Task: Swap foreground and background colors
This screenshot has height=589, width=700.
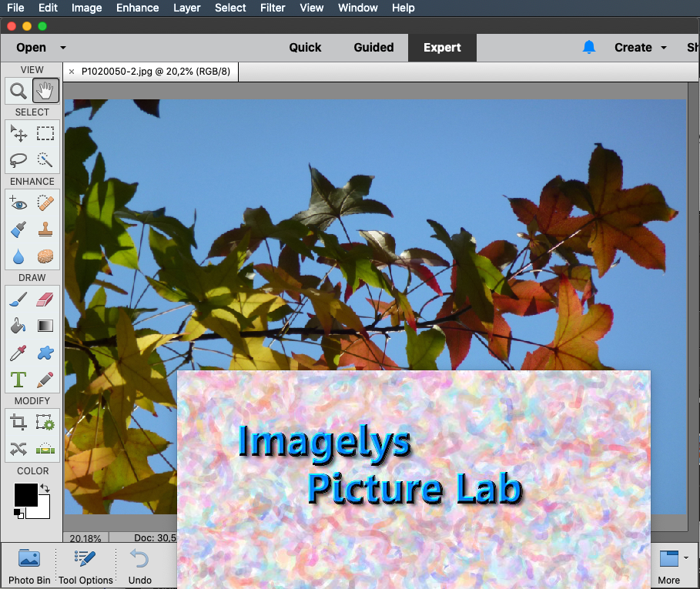Action: (45, 488)
